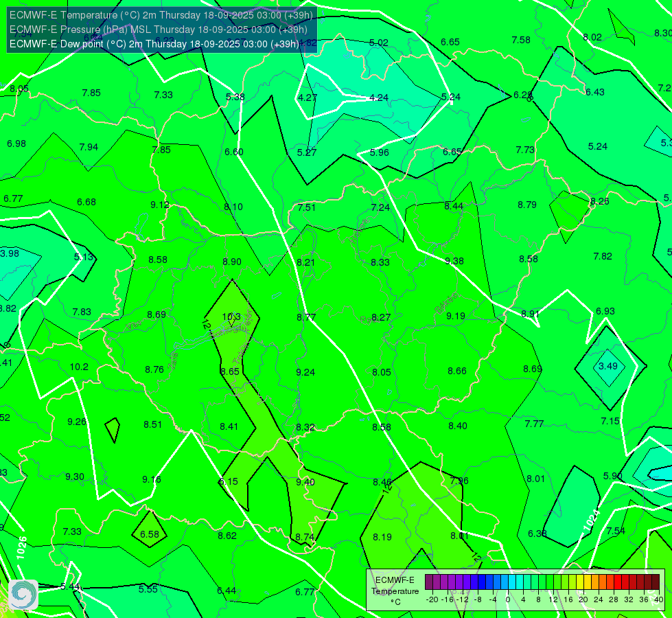Click the 5.96 dew point value
The image size is (672, 618).
[x=380, y=152]
